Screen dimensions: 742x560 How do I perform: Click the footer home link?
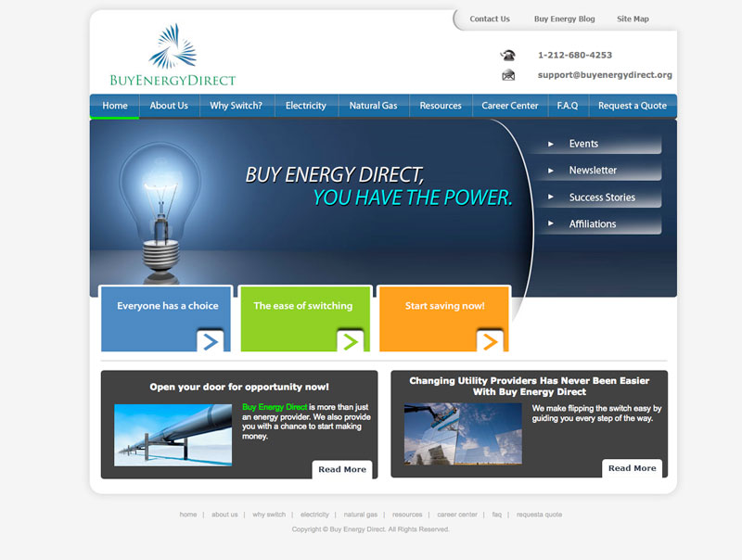pyautogui.click(x=188, y=515)
